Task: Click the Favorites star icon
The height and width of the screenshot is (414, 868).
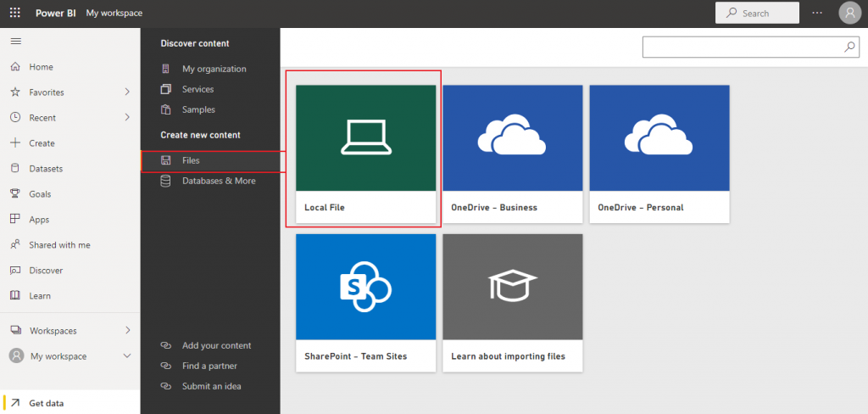Action: click(x=15, y=92)
